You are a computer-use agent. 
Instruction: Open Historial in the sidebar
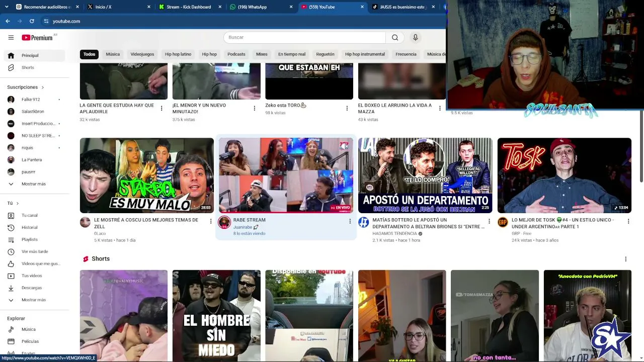click(x=34, y=227)
